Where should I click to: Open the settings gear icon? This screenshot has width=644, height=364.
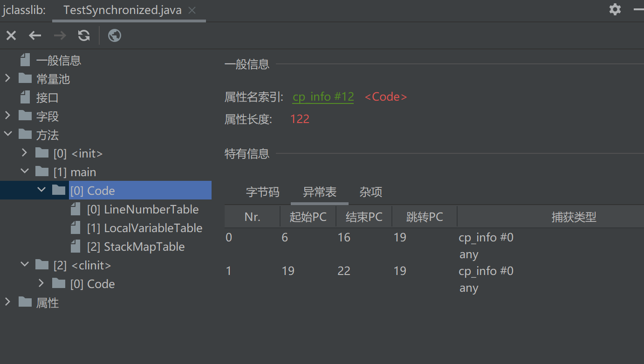(x=615, y=9)
